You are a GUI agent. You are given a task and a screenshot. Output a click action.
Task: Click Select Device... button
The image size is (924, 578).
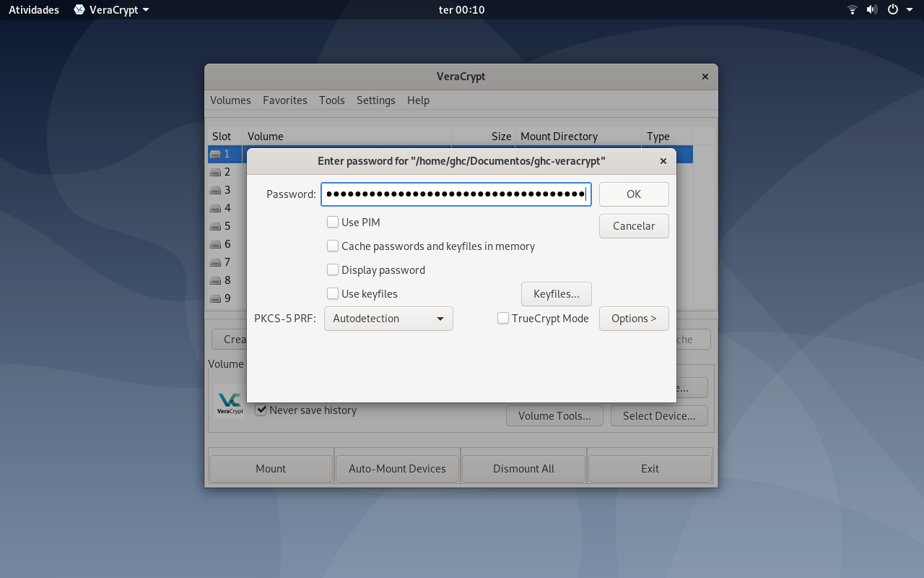(x=659, y=415)
